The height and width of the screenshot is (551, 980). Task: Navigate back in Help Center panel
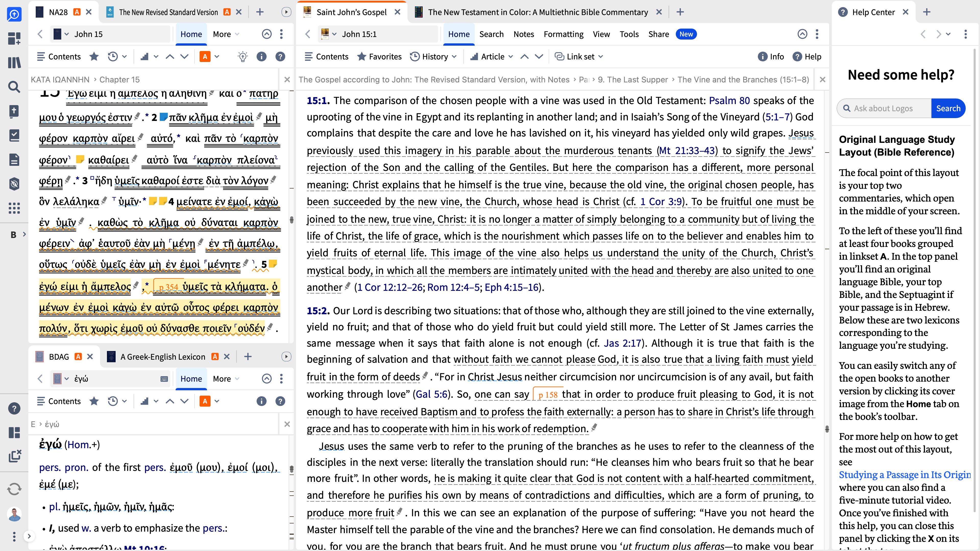click(x=923, y=34)
